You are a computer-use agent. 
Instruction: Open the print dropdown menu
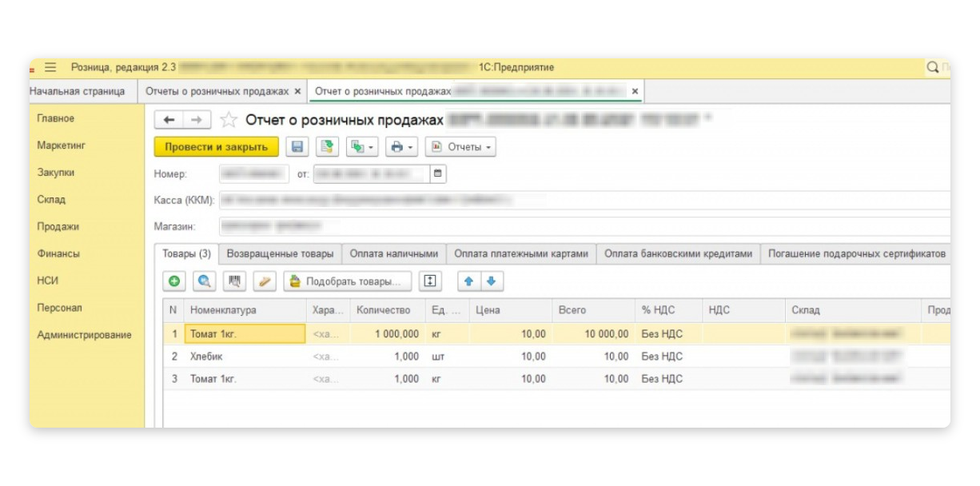401,147
